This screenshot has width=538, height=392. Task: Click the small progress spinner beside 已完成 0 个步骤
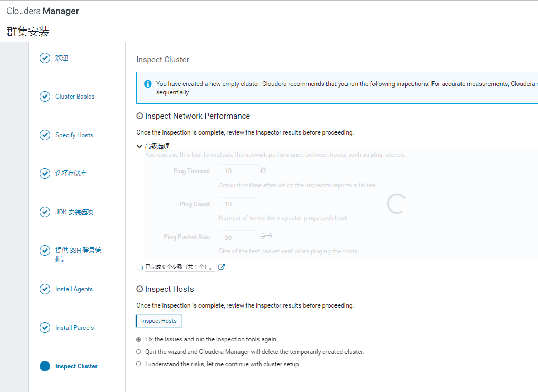[140, 267]
